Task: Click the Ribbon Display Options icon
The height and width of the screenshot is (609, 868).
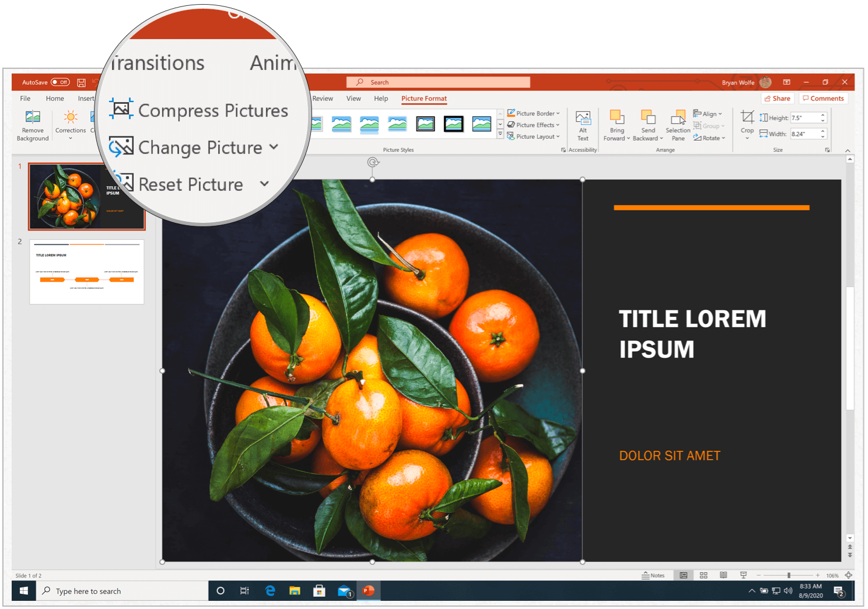Action: click(786, 82)
